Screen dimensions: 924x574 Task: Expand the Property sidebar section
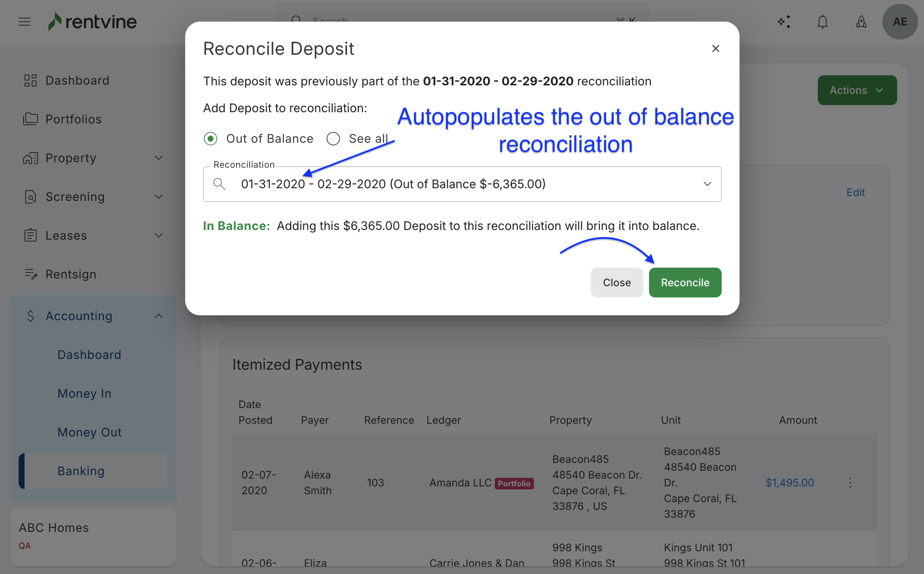[159, 158]
